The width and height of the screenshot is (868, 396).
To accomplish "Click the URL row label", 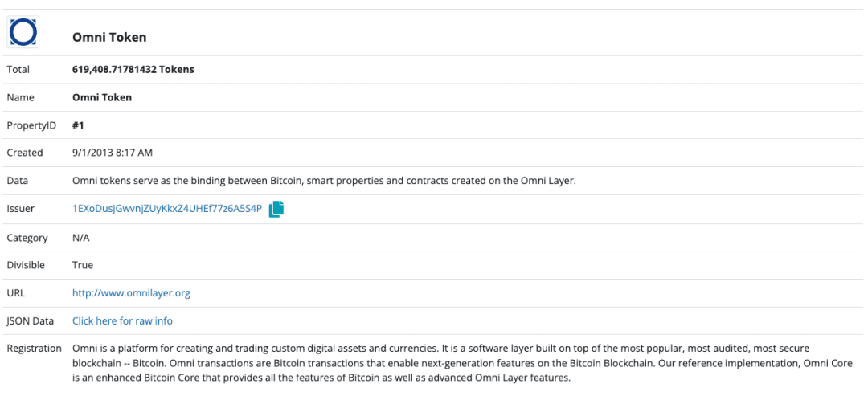I will pyautogui.click(x=15, y=293).
